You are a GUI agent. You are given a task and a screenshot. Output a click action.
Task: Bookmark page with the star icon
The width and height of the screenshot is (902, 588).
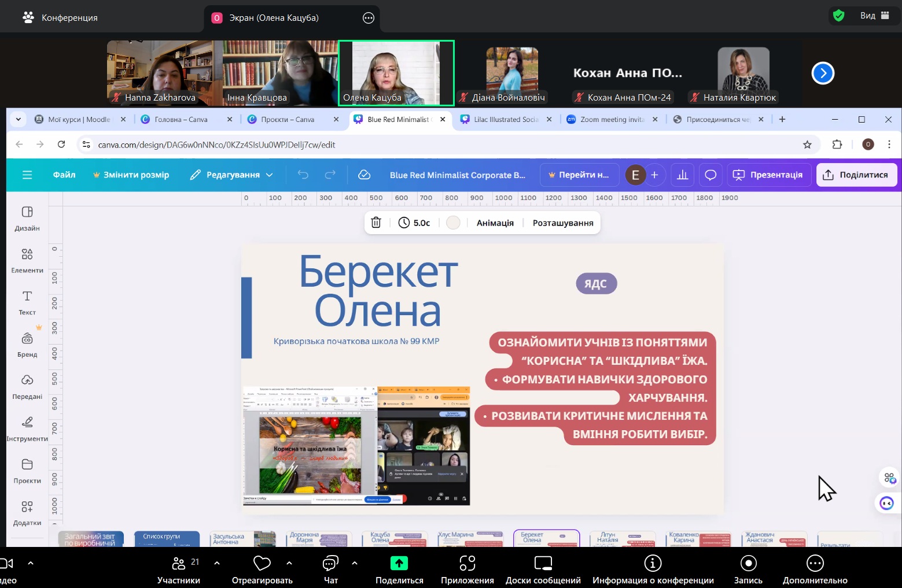807,145
